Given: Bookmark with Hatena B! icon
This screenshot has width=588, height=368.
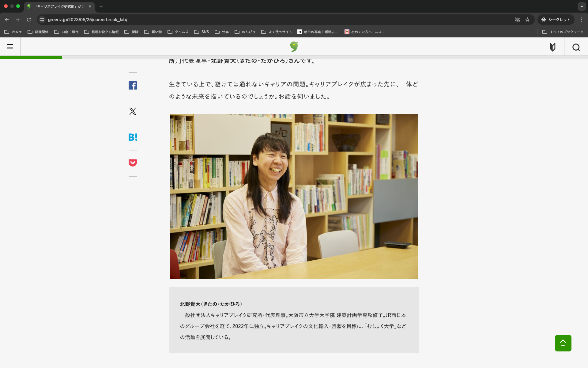Looking at the screenshot, I should (133, 137).
